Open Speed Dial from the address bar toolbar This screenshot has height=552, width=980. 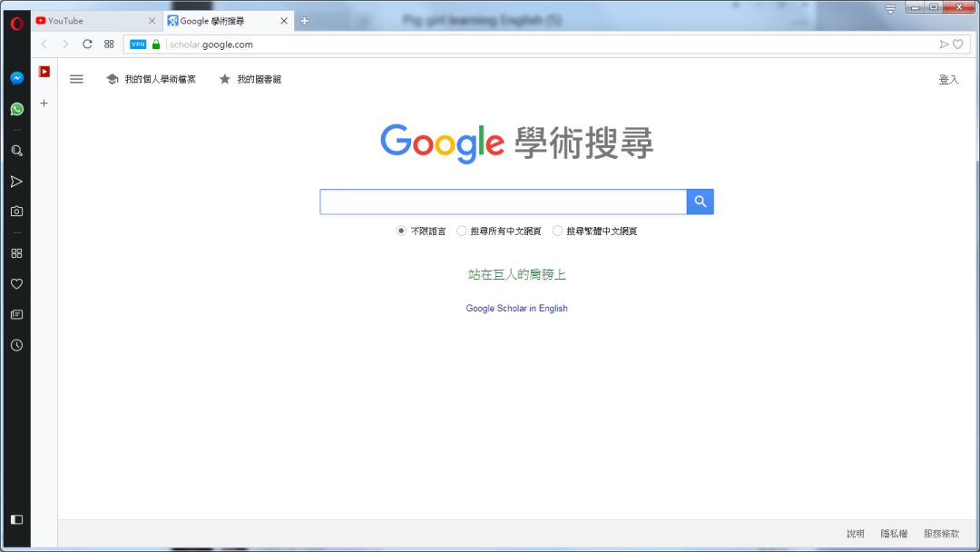[109, 44]
